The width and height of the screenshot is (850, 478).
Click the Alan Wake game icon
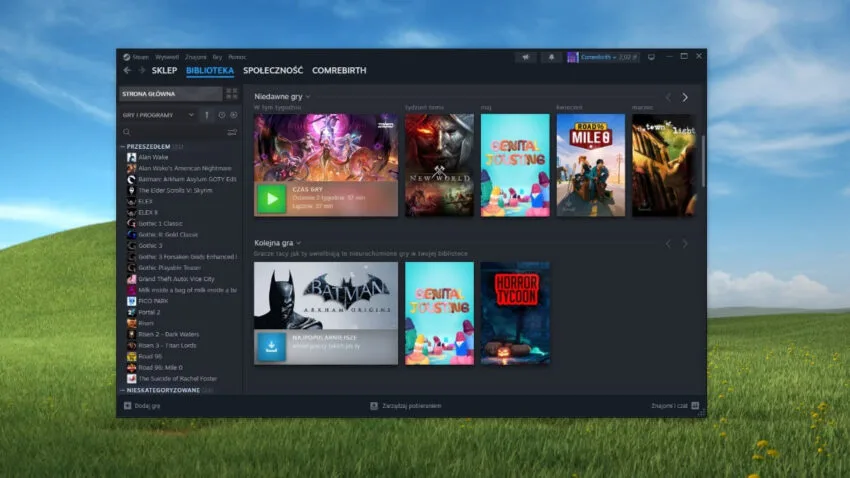click(131, 157)
